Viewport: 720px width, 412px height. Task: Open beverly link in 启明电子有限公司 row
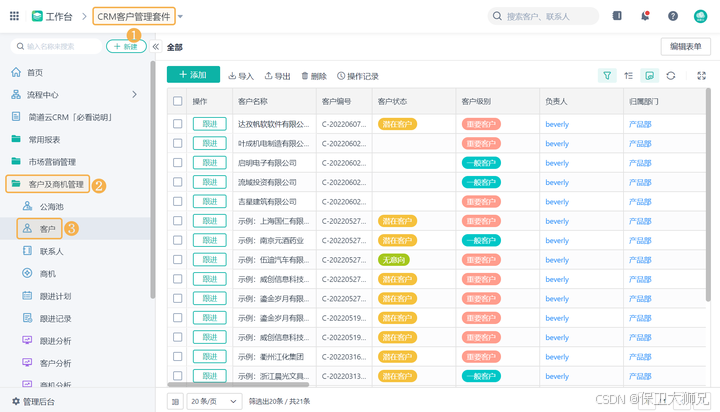[557, 163]
